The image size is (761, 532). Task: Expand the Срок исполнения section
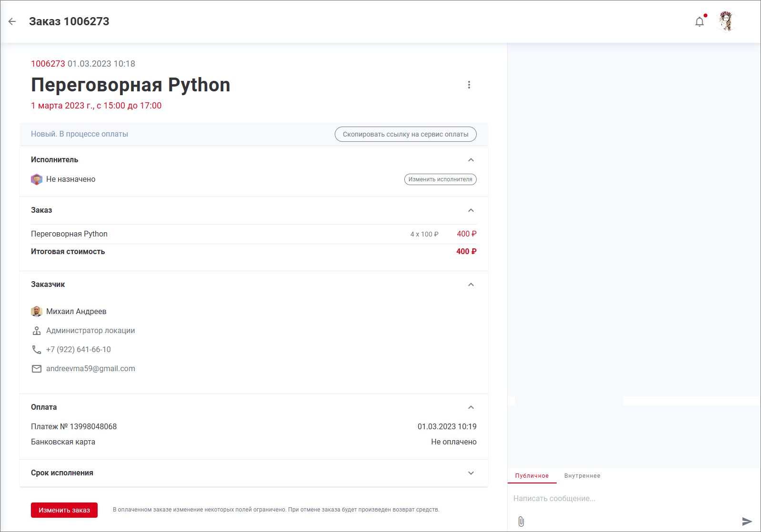[471, 473]
